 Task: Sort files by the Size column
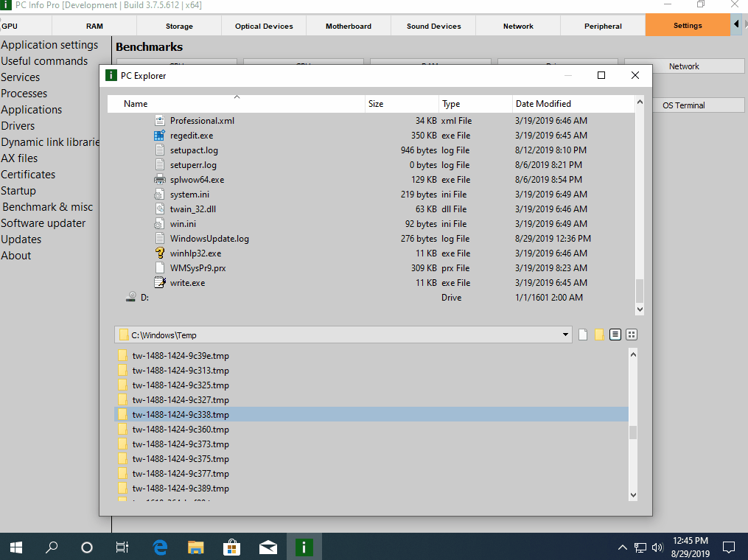[x=402, y=103]
